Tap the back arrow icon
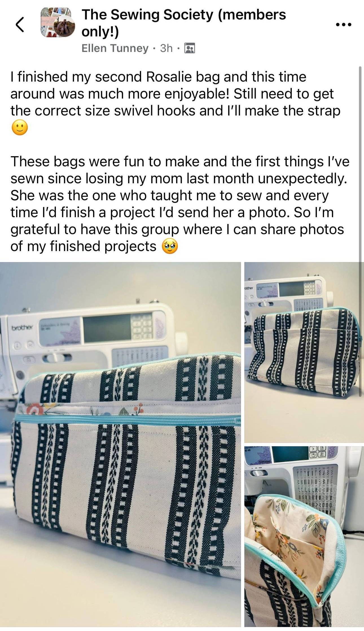Screen dimensions: 364x631 [19, 25]
